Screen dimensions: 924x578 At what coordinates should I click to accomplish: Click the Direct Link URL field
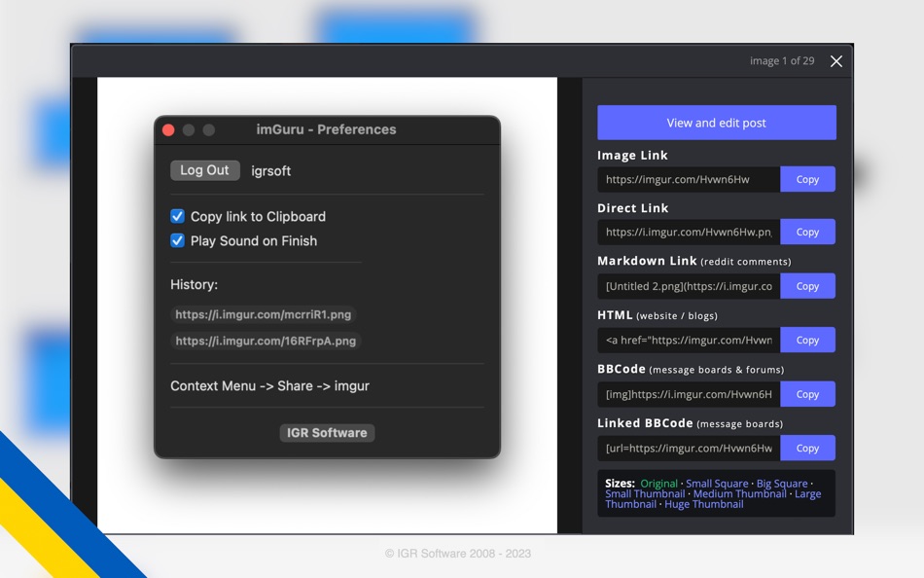(x=689, y=232)
